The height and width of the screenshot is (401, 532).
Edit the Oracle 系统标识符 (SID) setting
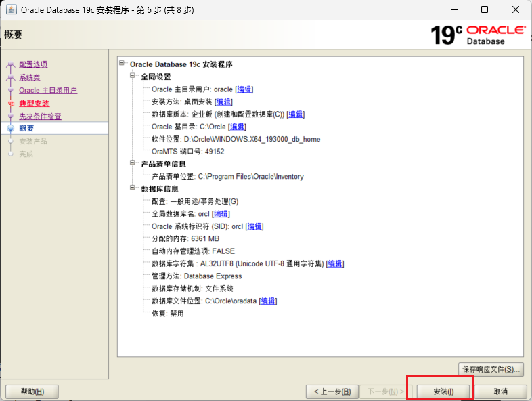tap(254, 226)
